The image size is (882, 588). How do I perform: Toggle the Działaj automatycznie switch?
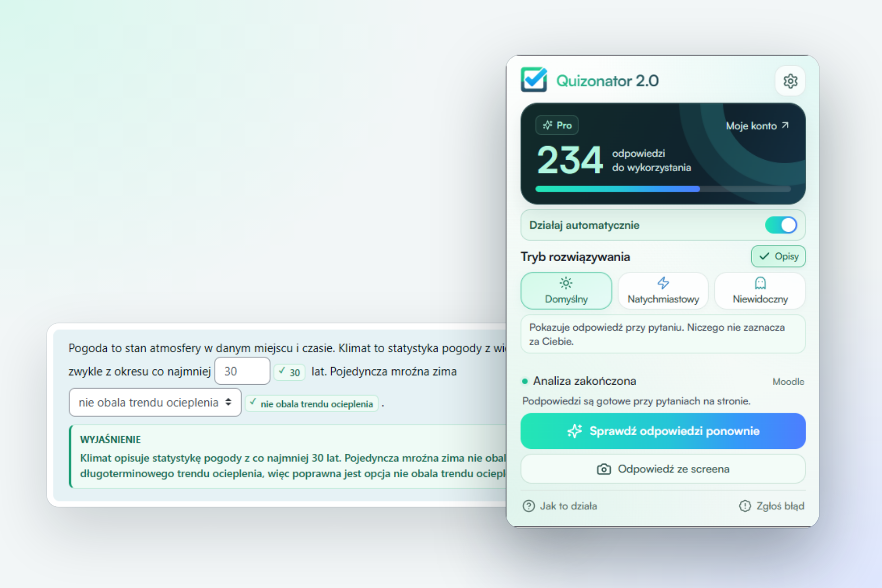pos(781,225)
